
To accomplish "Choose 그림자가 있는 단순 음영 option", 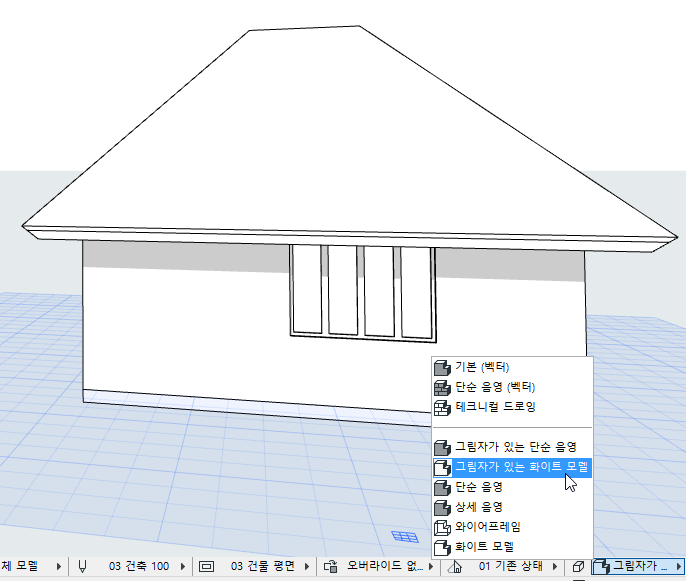I will [x=512, y=447].
